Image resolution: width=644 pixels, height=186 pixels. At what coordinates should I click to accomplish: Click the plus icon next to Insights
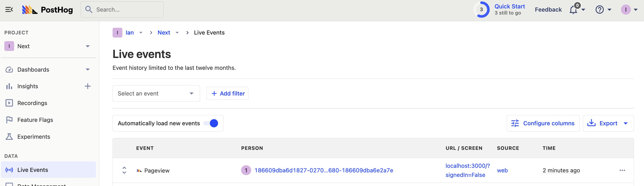(88, 86)
